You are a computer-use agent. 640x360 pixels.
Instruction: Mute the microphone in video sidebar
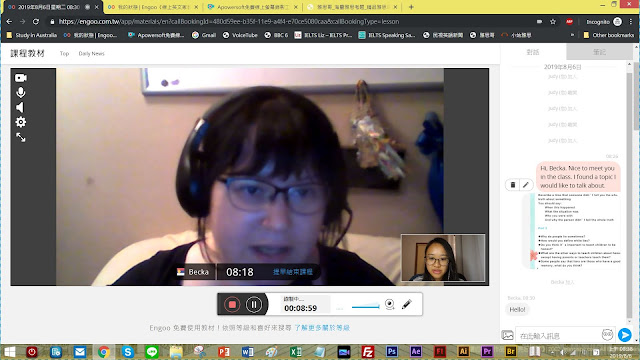(21, 93)
